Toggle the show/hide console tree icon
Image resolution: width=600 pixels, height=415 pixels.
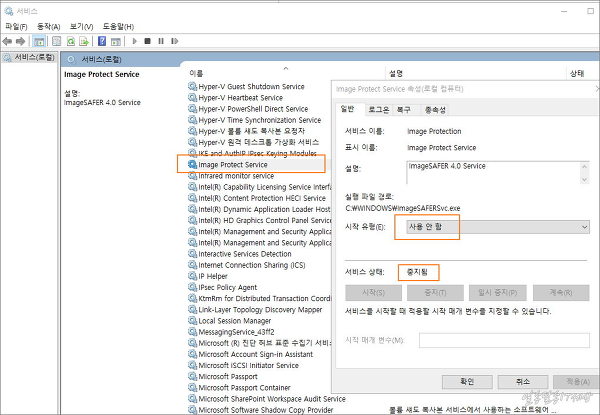[x=40, y=41]
